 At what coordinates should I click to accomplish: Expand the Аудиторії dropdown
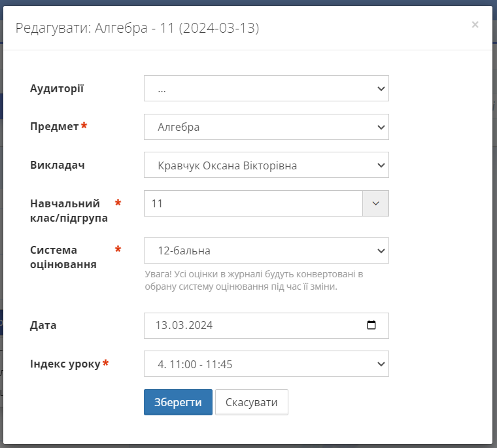[x=266, y=89]
